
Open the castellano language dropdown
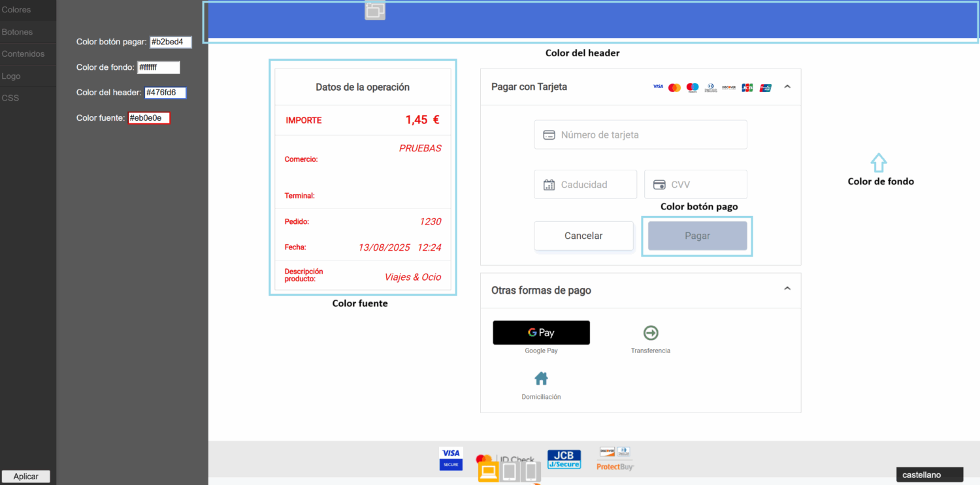(x=929, y=475)
